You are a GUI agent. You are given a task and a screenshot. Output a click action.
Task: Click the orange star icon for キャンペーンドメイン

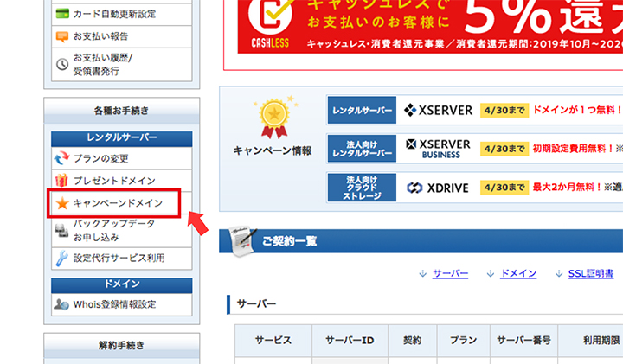click(x=62, y=203)
